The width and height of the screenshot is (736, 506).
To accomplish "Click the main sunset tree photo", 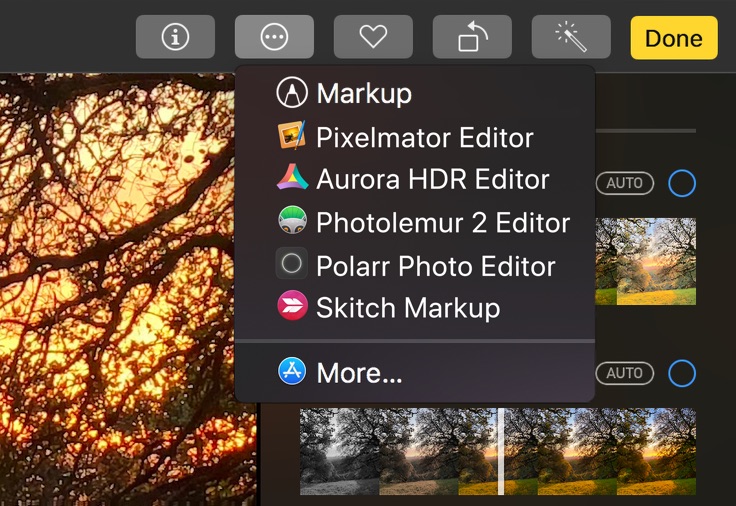I will click(x=128, y=289).
